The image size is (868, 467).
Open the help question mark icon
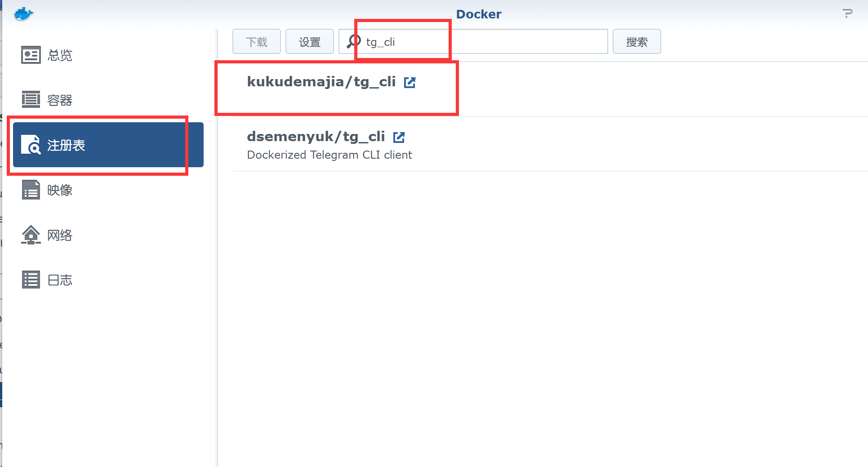[847, 13]
